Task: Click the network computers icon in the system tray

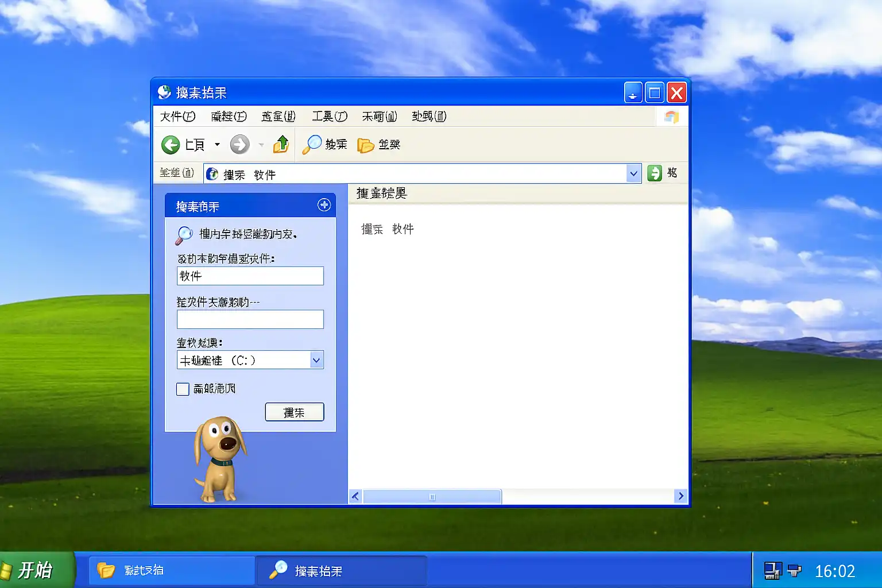Action: tap(773, 570)
